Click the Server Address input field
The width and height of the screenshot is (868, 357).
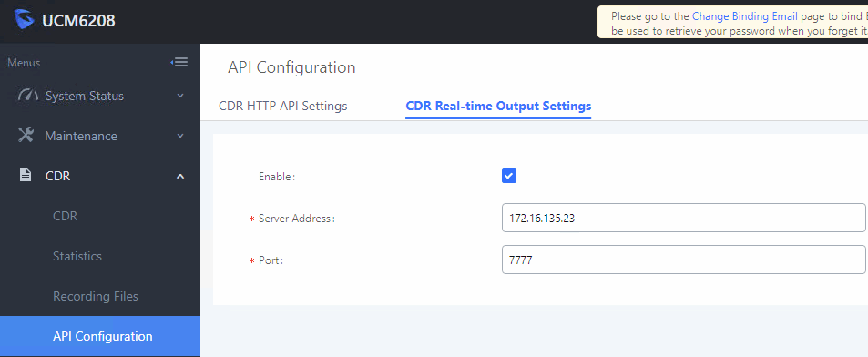pyautogui.click(x=684, y=218)
